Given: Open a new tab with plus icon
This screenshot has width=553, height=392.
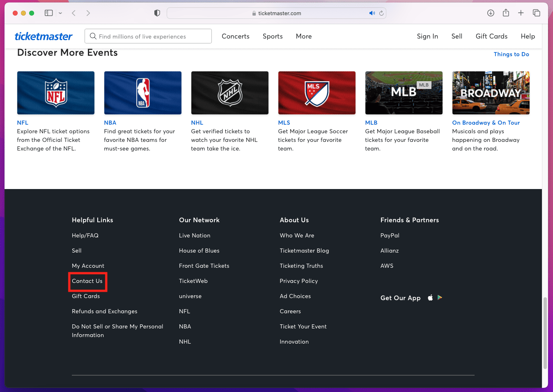Looking at the screenshot, I should (521, 13).
